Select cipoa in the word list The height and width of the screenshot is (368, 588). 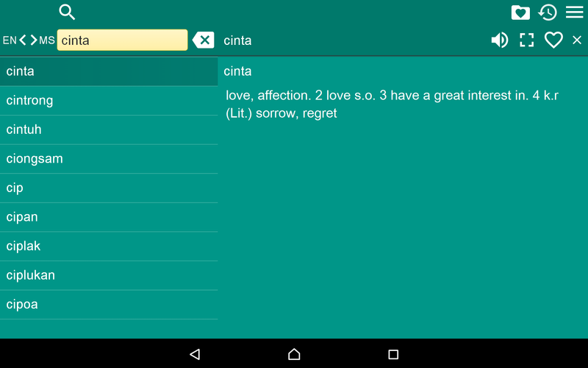tap(109, 305)
